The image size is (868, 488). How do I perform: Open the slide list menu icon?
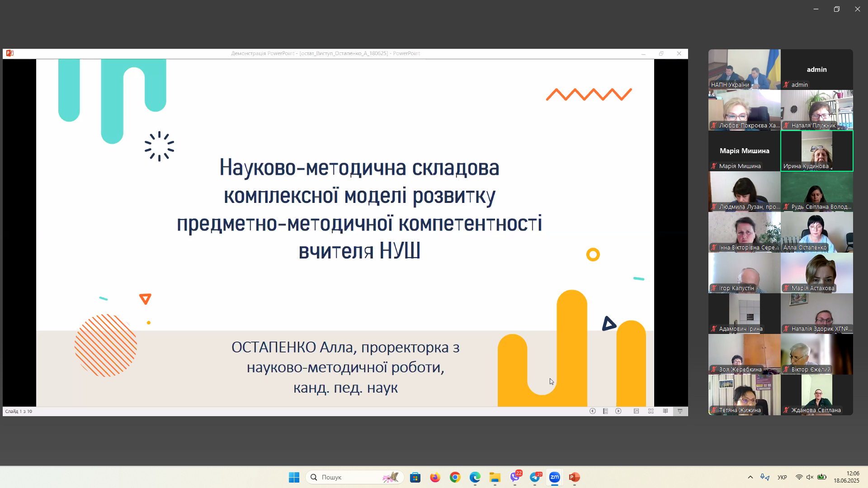[605, 411]
